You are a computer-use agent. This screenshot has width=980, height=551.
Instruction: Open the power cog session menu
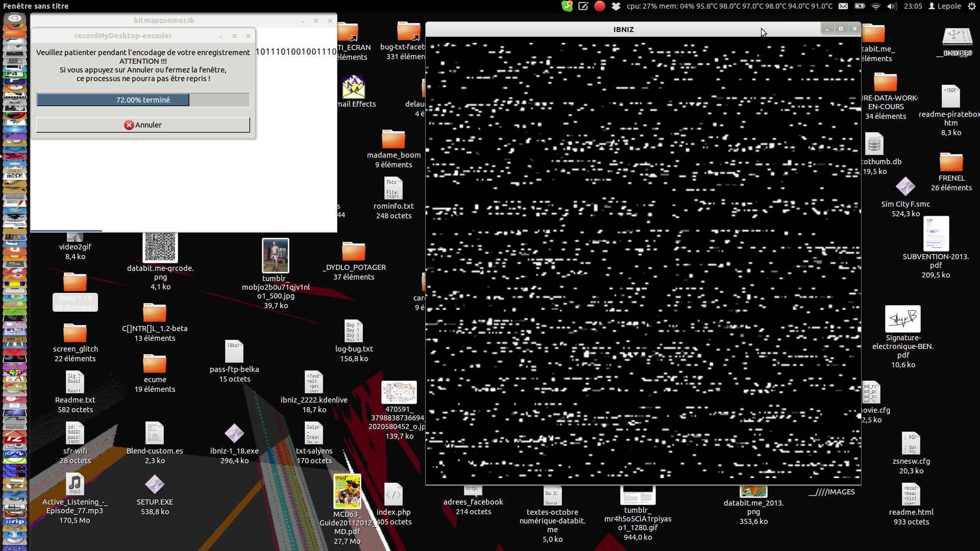tap(971, 6)
